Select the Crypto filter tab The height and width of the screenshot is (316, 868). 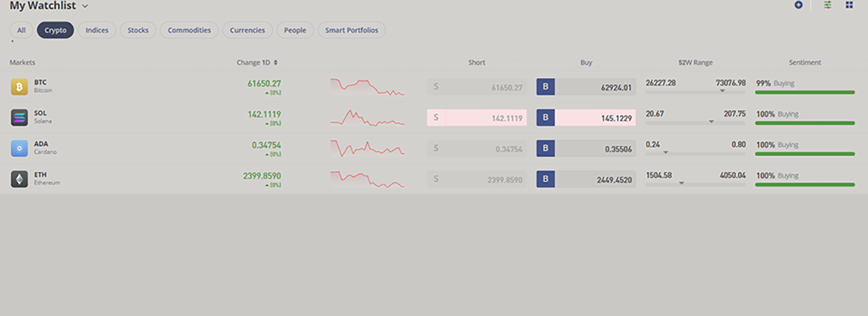[55, 30]
